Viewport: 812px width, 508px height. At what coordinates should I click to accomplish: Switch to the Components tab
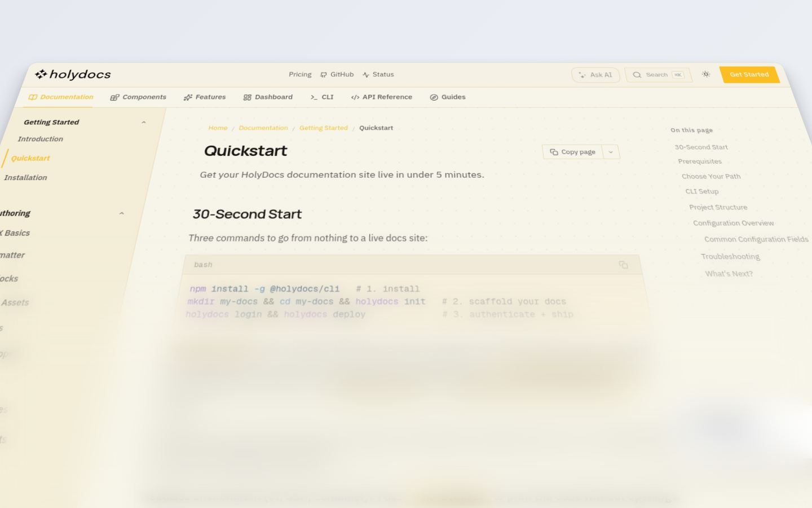click(138, 97)
